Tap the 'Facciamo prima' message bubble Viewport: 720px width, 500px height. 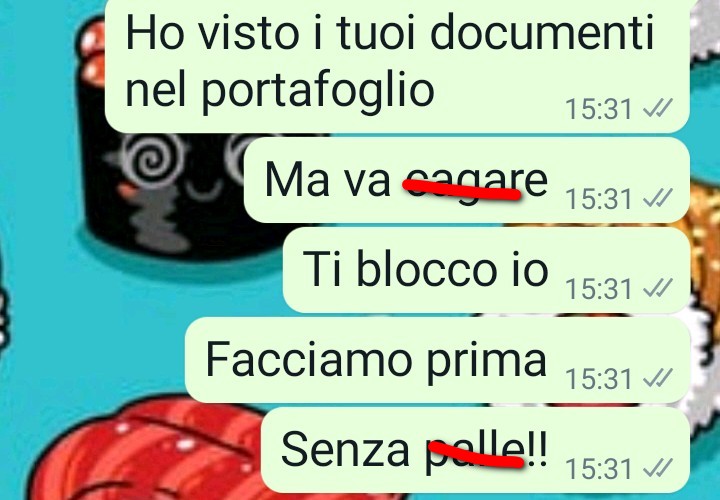tap(438, 360)
